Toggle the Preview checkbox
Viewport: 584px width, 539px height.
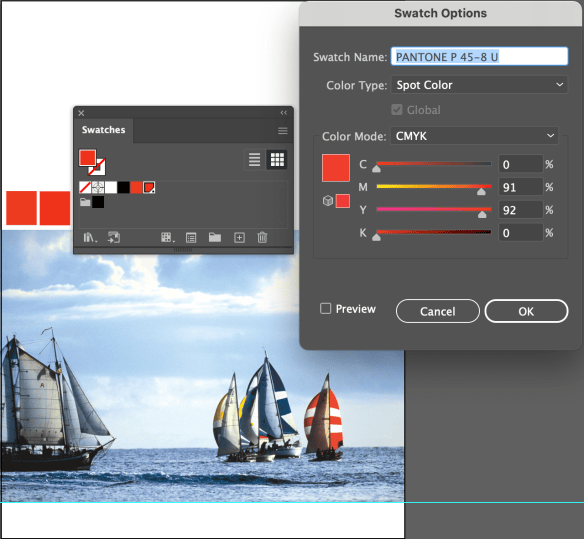325,309
